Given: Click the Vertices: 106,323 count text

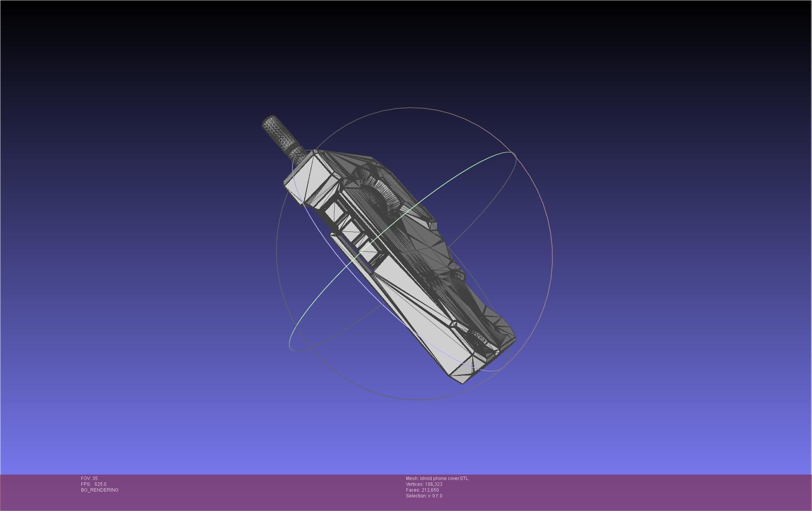Looking at the screenshot, I should (424, 484).
